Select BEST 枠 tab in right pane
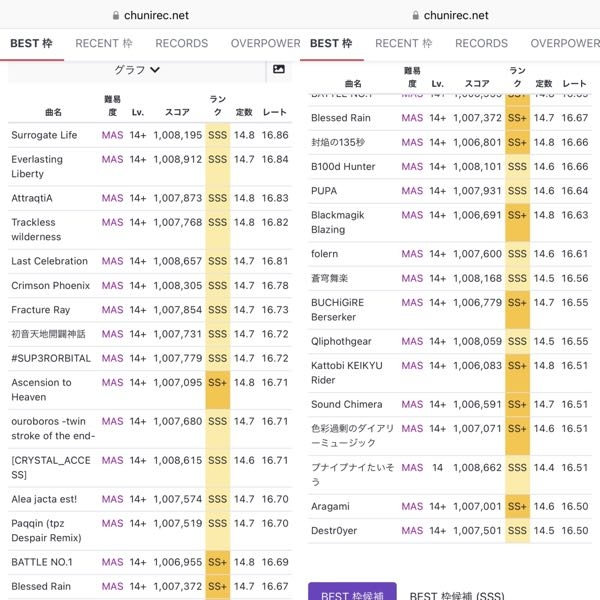The image size is (600, 600). pyautogui.click(x=331, y=44)
